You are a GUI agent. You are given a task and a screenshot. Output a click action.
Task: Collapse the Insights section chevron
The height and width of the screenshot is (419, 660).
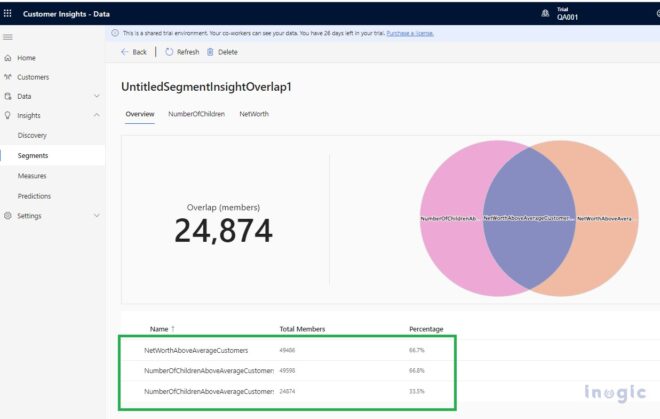(96, 115)
